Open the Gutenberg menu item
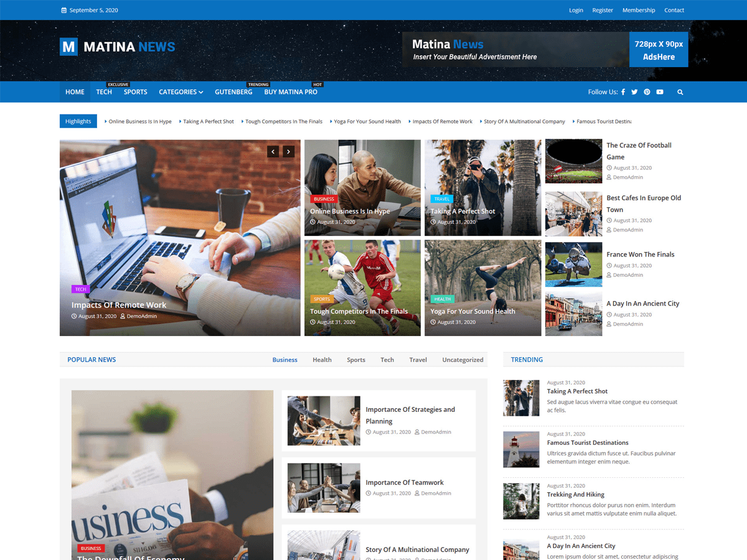Screen dimensions: 747x560 [233, 91]
